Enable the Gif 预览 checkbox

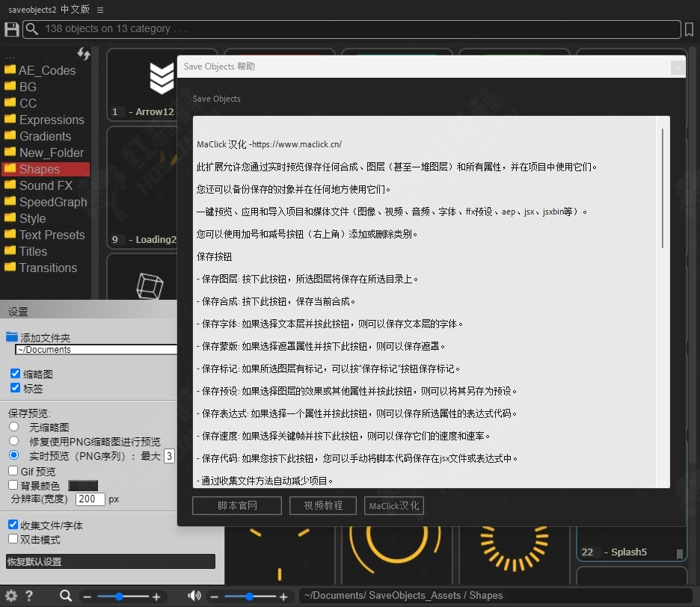coord(13,471)
